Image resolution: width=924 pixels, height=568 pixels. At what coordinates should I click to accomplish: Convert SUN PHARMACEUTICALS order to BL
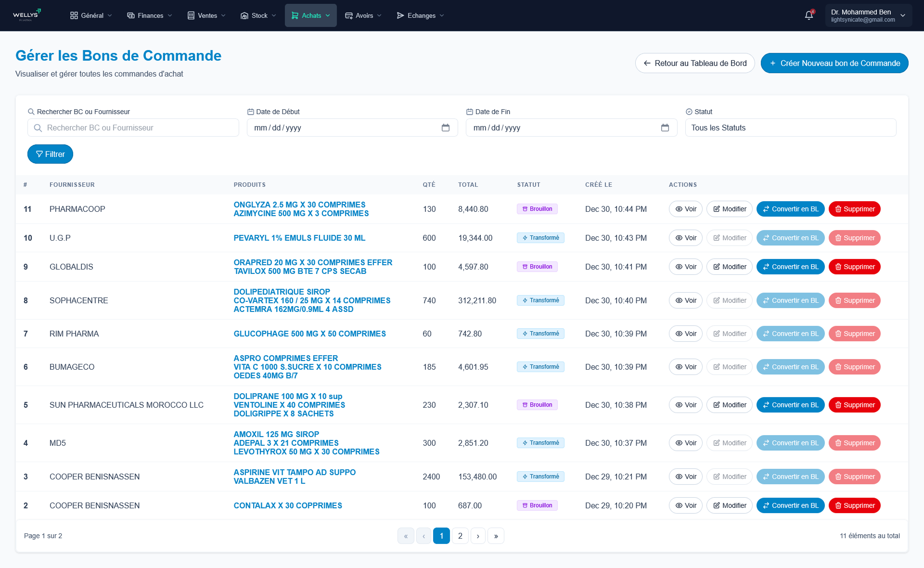(790, 405)
